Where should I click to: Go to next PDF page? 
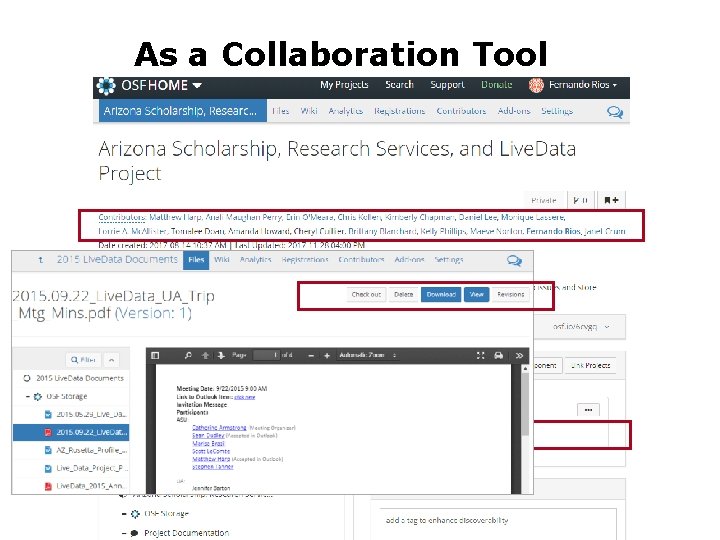click(221, 355)
